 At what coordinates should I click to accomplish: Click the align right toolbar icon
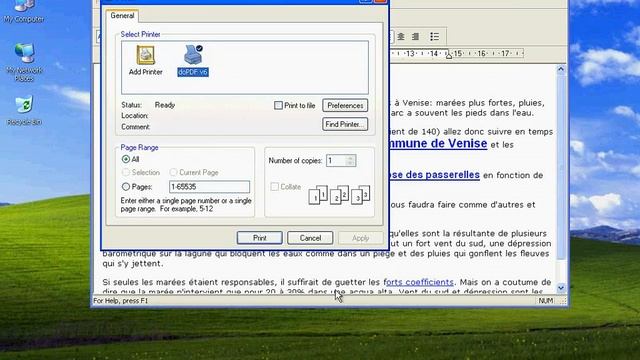416,37
